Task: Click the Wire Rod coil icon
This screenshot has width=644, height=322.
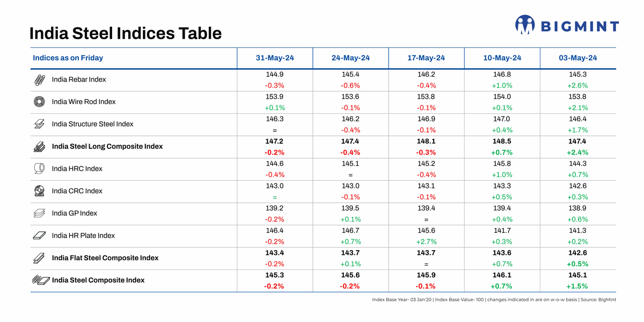Action: [x=40, y=102]
